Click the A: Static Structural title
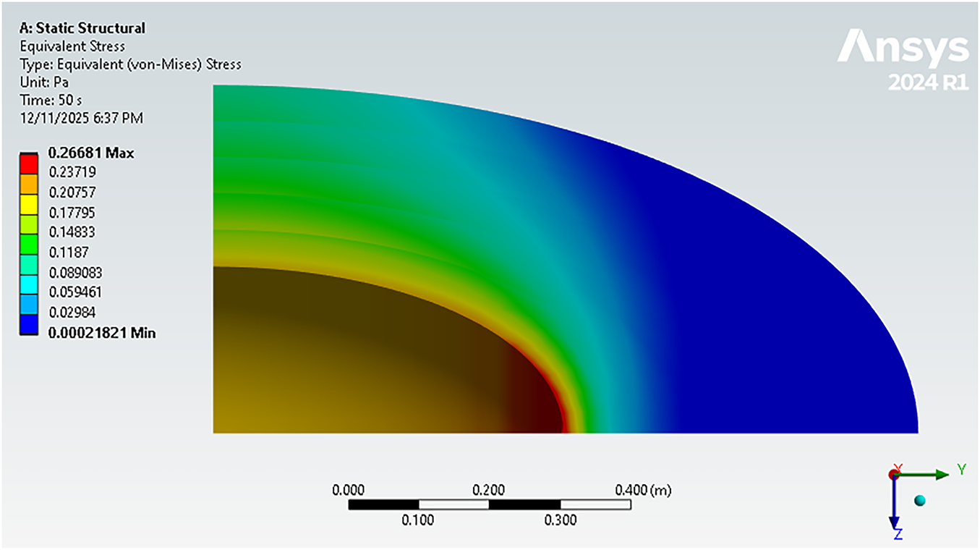Screen dimensions: 980x550 82,28
